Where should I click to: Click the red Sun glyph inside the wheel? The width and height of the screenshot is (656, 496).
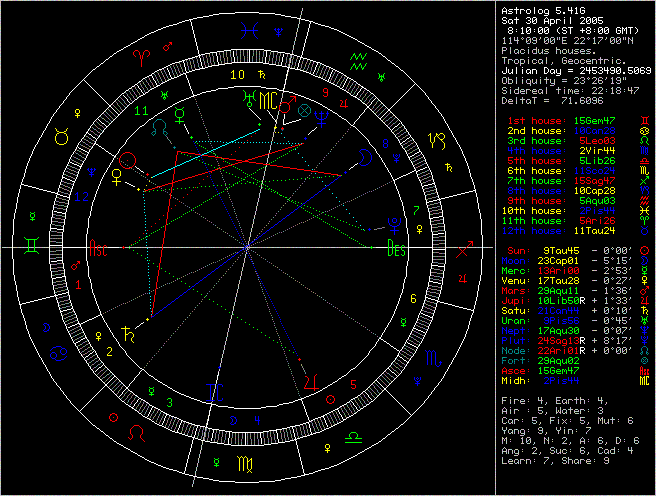click(128, 160)
